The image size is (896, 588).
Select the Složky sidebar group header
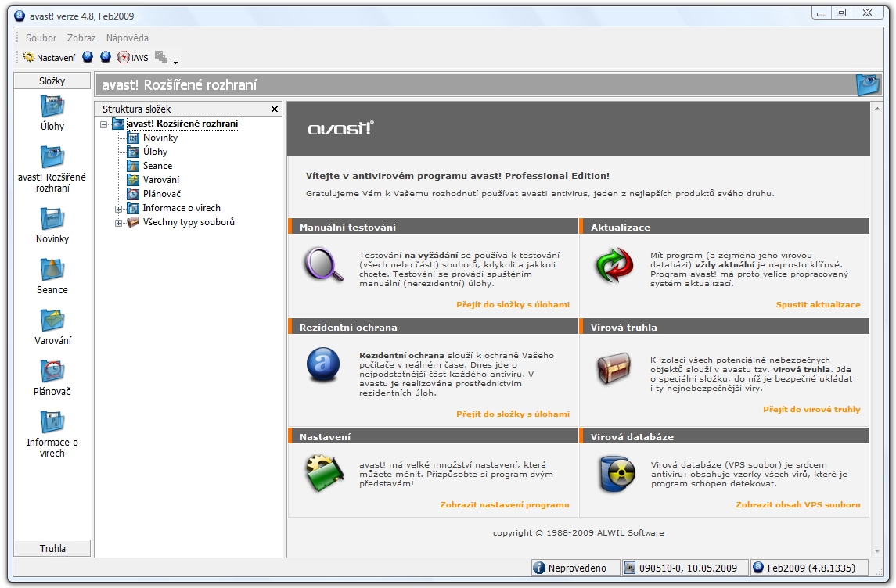52,81
